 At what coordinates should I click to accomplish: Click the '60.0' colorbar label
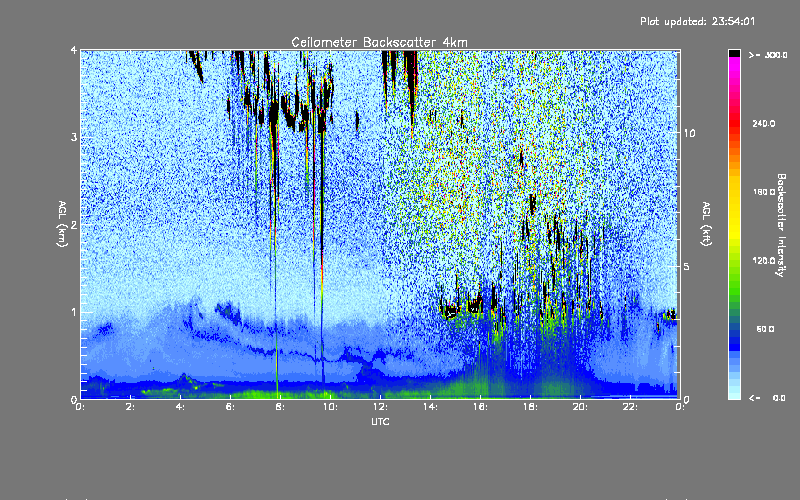click(765, 329)
